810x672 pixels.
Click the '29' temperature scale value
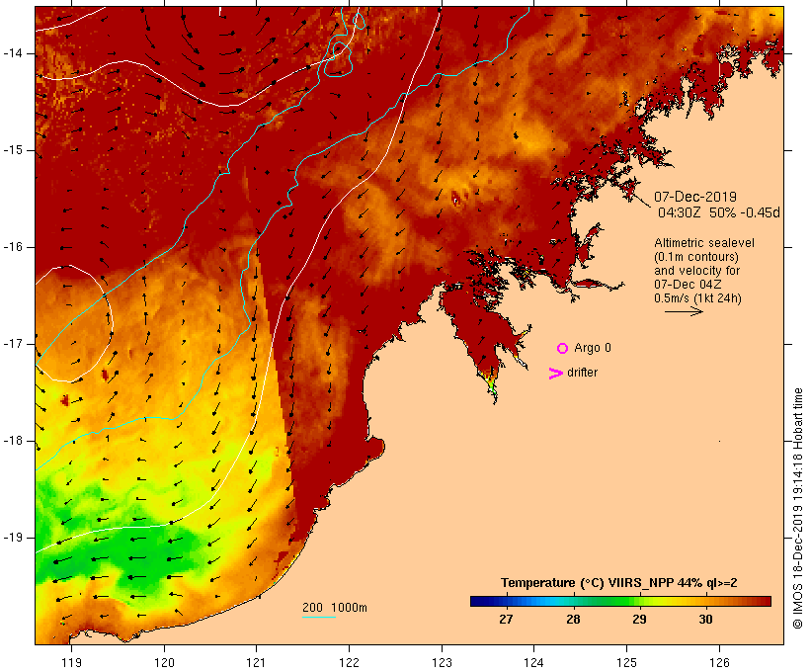point(639,620)
